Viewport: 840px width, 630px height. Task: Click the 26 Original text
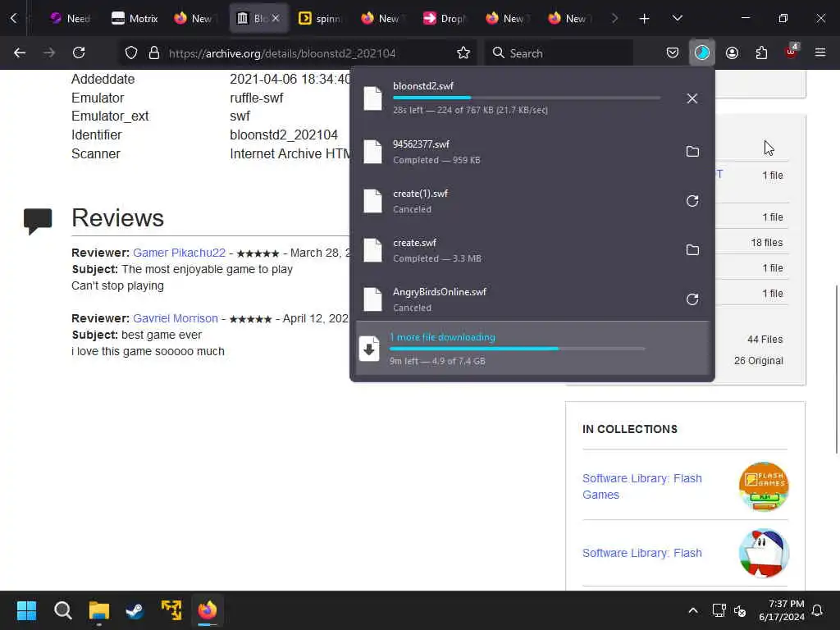(758, 361)
